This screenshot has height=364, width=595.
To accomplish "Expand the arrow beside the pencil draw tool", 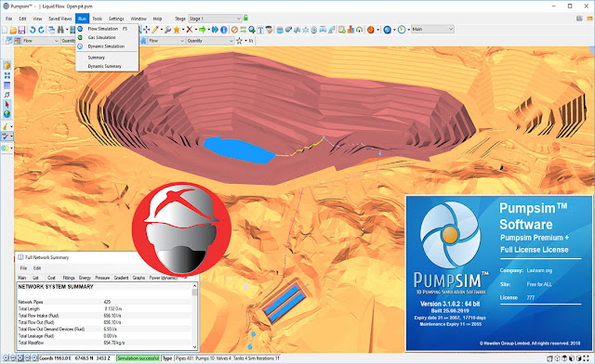I will point(162,30).
